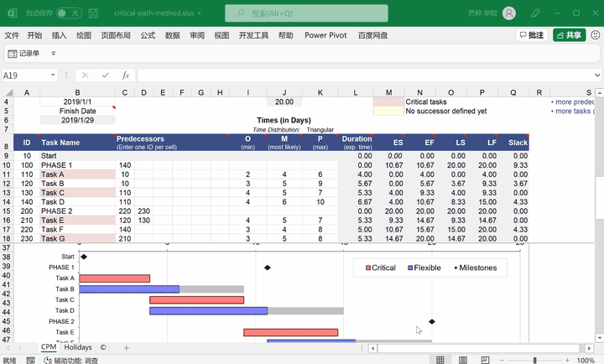Screen dimensions: 604x364
Task: Click the blue Task D gantt bar
Action: tap(208, 311)
